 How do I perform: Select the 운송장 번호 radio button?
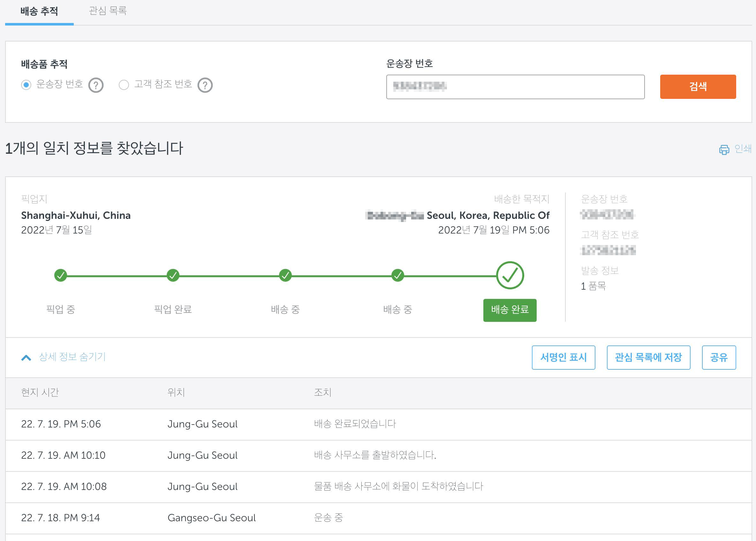tap(26, 85)
